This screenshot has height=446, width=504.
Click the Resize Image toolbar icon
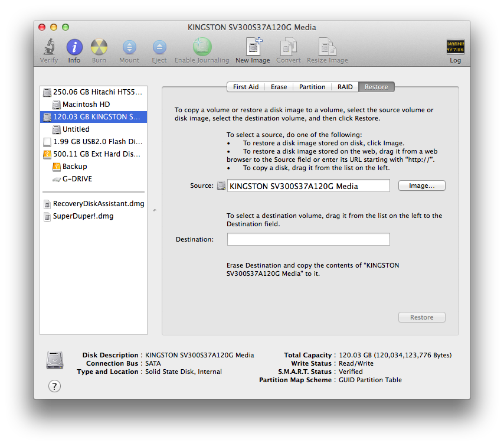pyautogui.click(x=327, y=47)
